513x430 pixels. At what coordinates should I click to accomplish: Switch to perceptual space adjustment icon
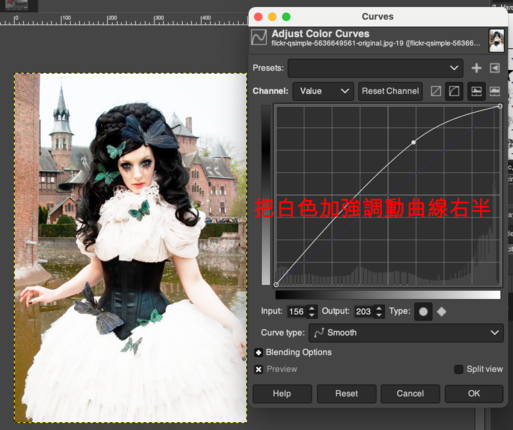click(x=454, y=91)
